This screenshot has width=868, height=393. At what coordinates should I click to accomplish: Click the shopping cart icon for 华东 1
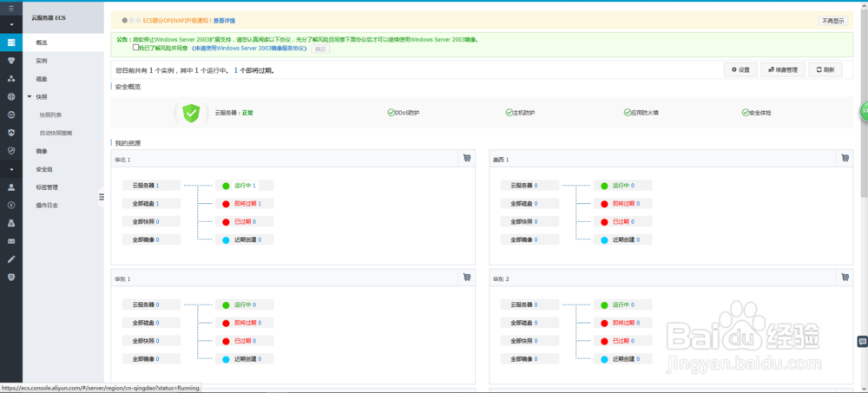[x=467, y=278]
